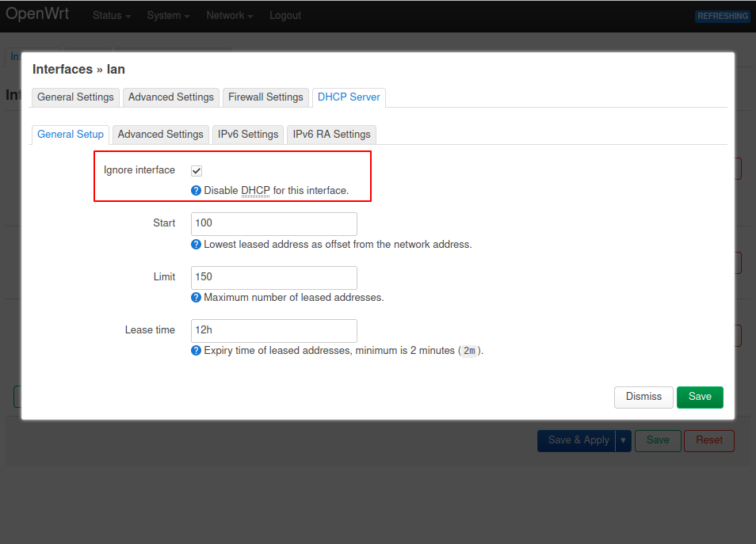Click the OpenWrt logo

pos(37,15)
